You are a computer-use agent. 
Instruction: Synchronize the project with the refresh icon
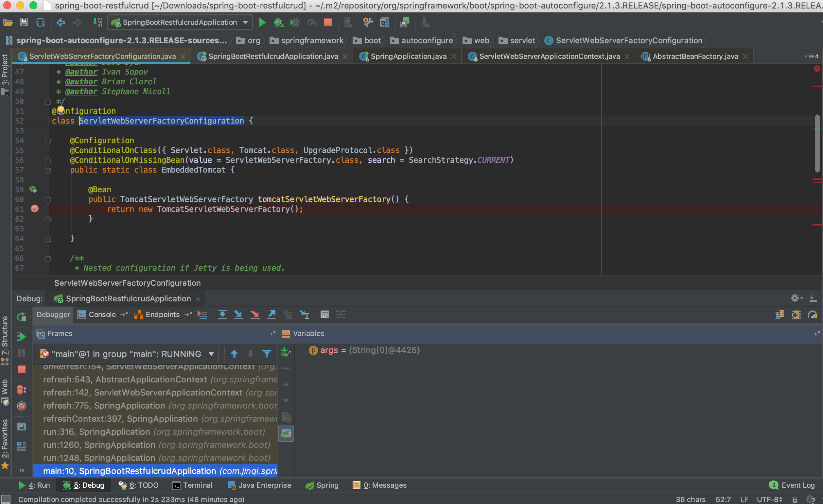tap(41, 22)
